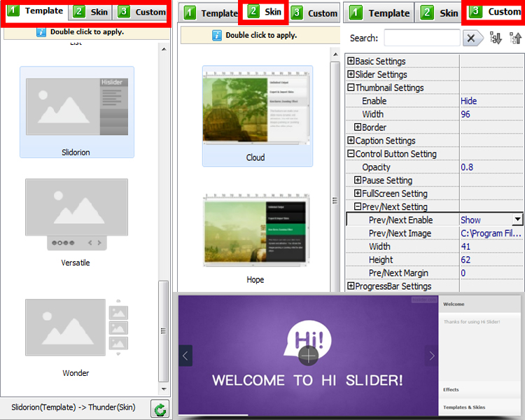525x420 pixels.
Task: Clear the search box with the X button
Action: point(472,38)
